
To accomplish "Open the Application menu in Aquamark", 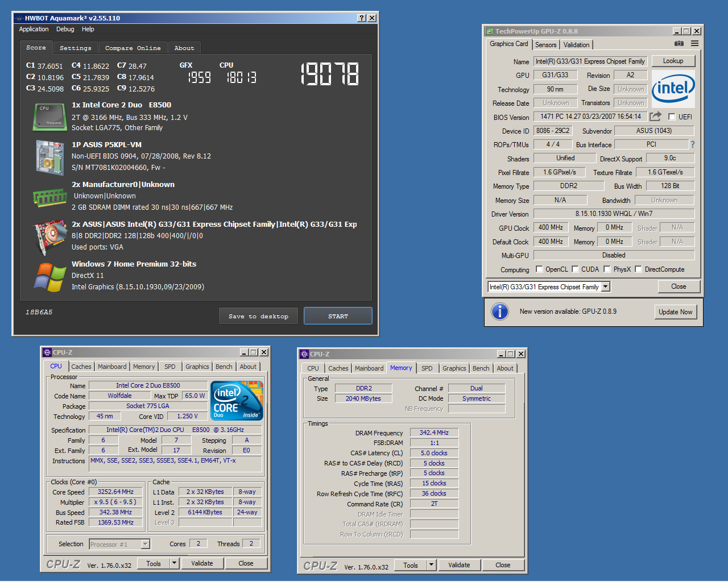I will [x=34, y=29].
